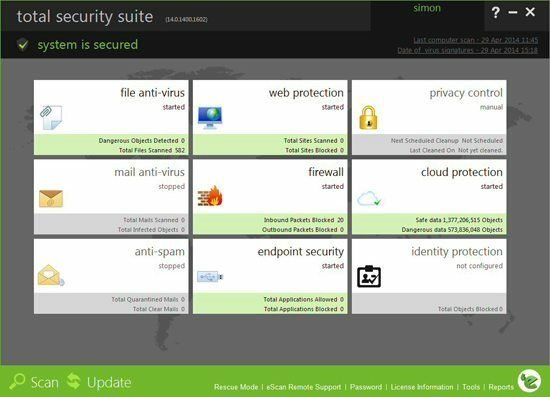550x397 pixels.
Task: Click the version number 14.0.1400.1602
Action: tap(186, 20)
